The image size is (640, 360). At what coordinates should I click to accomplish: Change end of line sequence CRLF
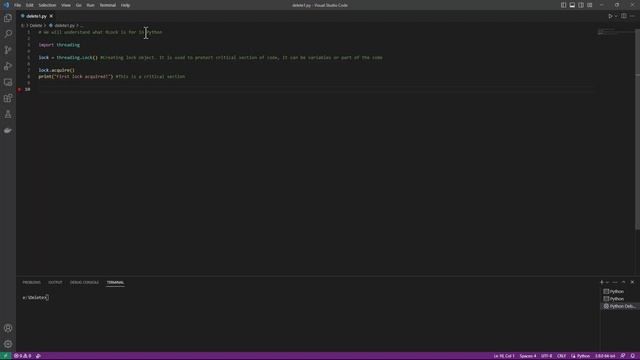tap(562, 356)
